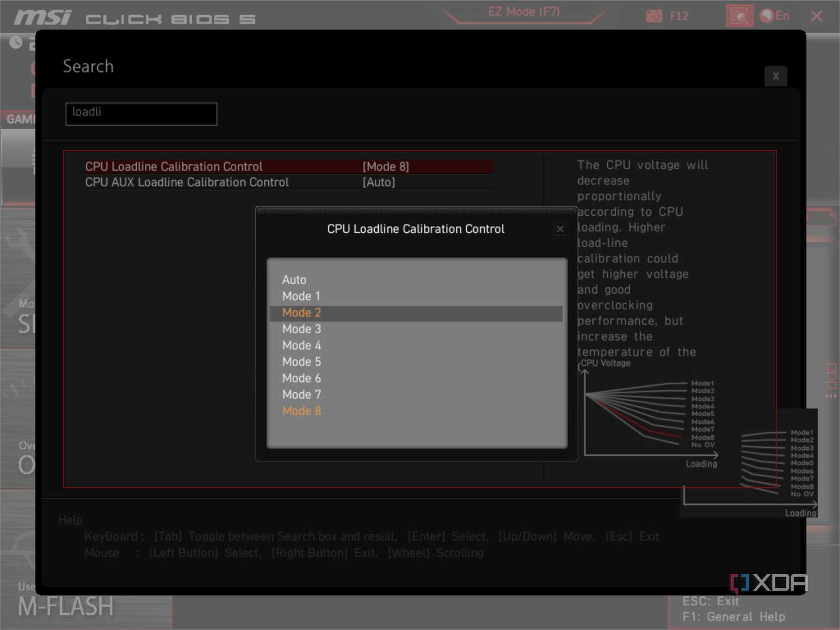
Task: Click inside the search box containing loadli
Action: 141,113
